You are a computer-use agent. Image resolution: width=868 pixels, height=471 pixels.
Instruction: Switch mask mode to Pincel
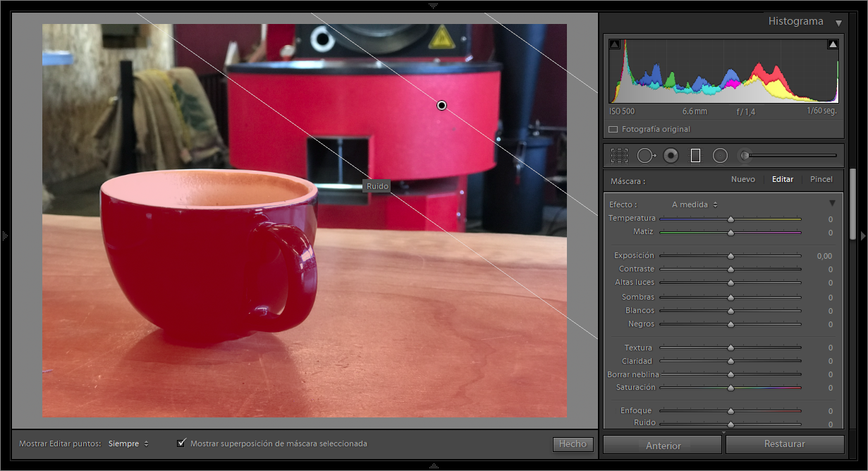(821, 180)
